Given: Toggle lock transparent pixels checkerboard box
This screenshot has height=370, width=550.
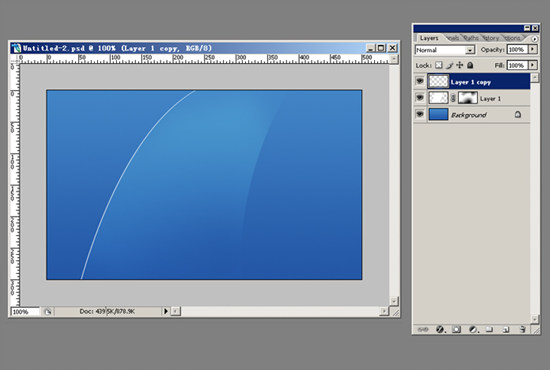Looking at the screenshot, I should (439, 65).
